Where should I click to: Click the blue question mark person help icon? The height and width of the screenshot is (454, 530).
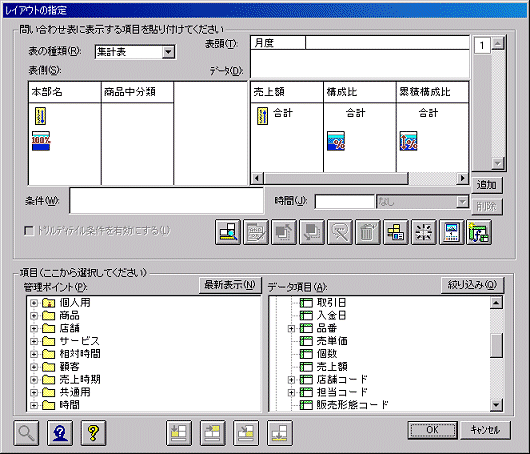click(60, 433)
